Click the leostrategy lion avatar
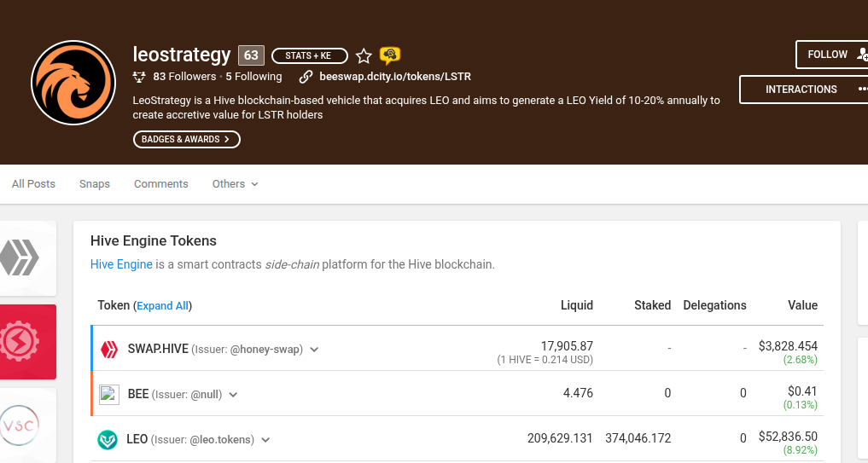The height and width of the screenshot is (463, 868). [x=73, y=83]
